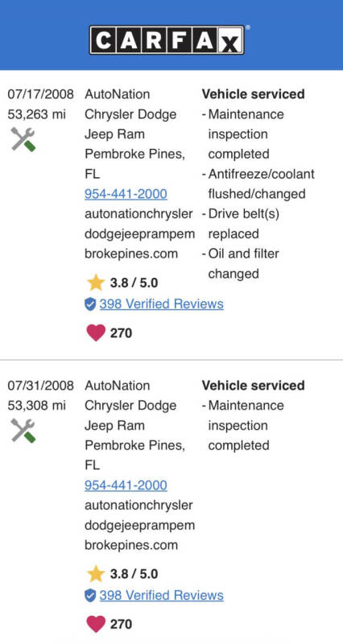Click the star rating icon in the second record
Viewport: 343px width, 644px height.
pyautogui.click(x=96, y=574)
